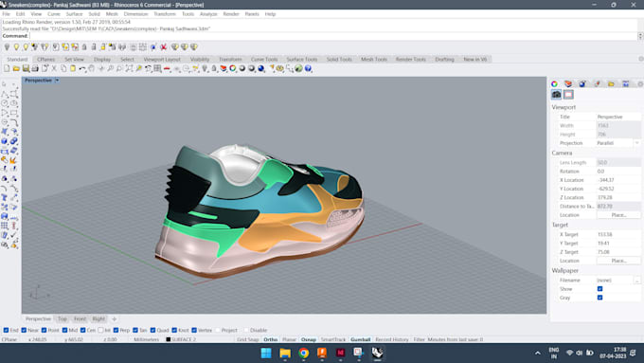Open the Surface menu

[74, 14]
